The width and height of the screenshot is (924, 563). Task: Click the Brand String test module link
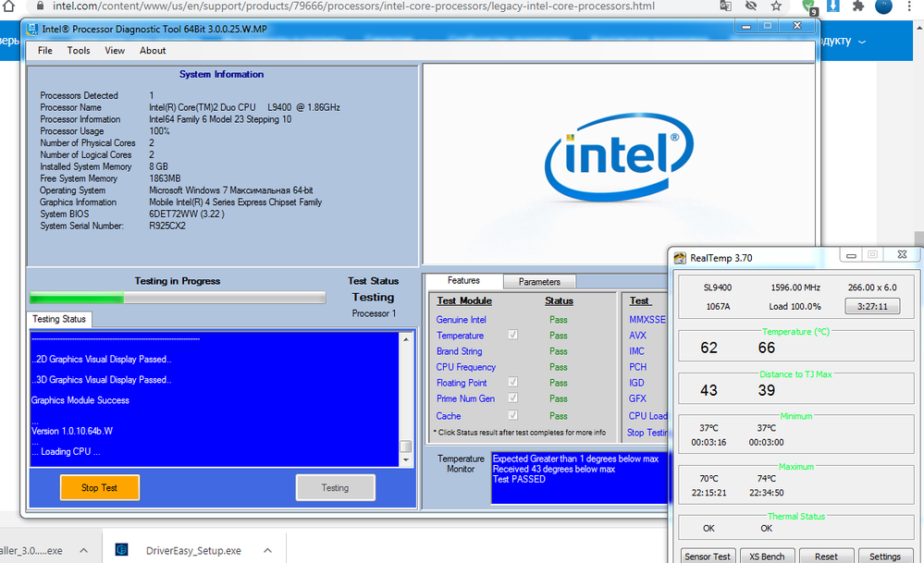(x=459, y=351)
